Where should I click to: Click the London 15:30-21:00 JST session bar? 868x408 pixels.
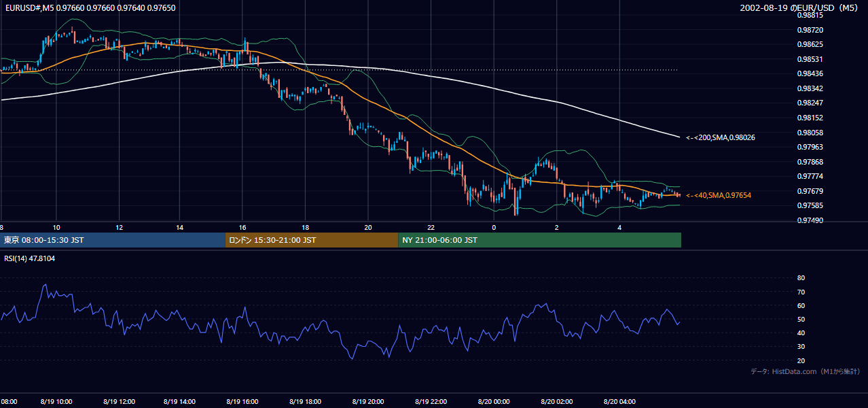[312, 240]
